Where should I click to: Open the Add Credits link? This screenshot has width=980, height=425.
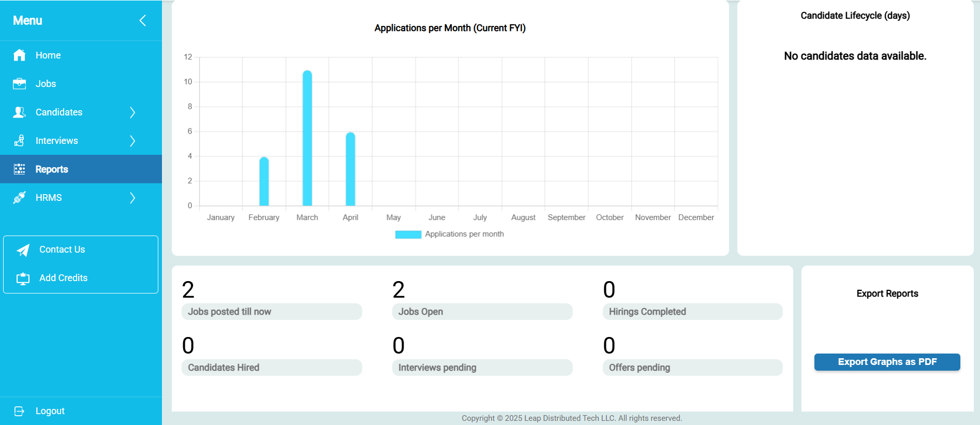click(x=63, y=278)
